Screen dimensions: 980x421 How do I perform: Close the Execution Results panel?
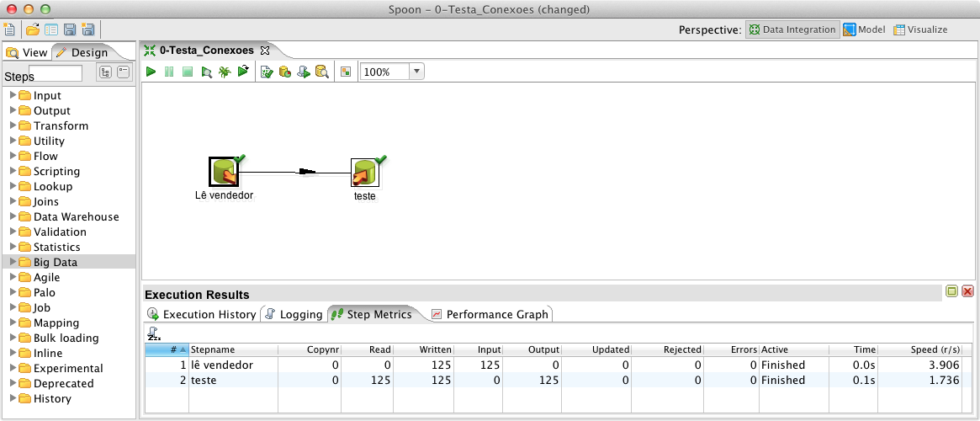click(x=968, y=290)
